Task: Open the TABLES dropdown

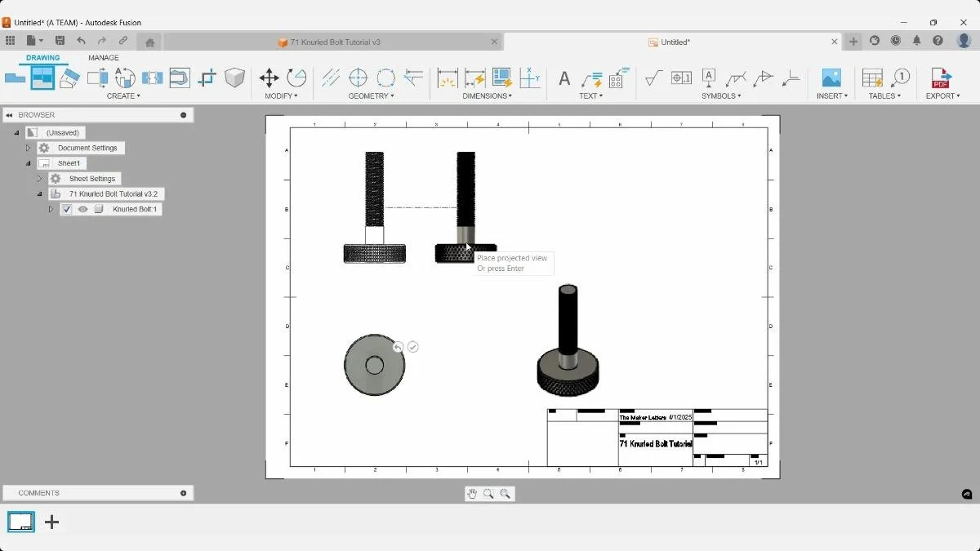Action: click(884, 96)
